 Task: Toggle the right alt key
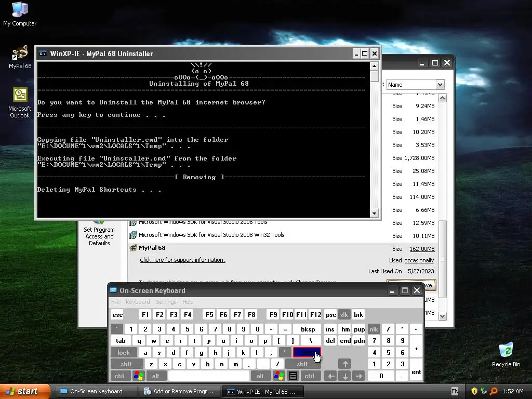pyautogui.click(x=260, y=376)
